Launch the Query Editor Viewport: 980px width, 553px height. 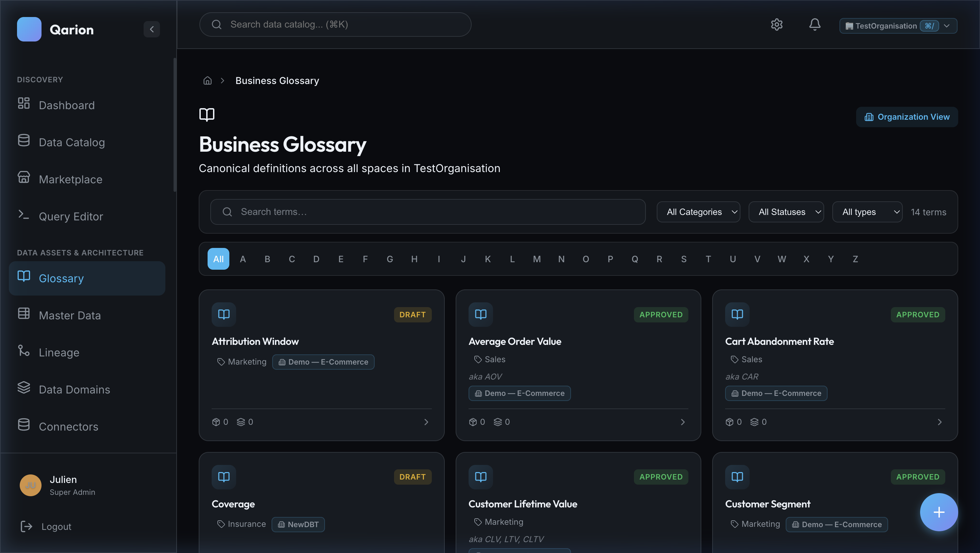click(x=71, y=216)
